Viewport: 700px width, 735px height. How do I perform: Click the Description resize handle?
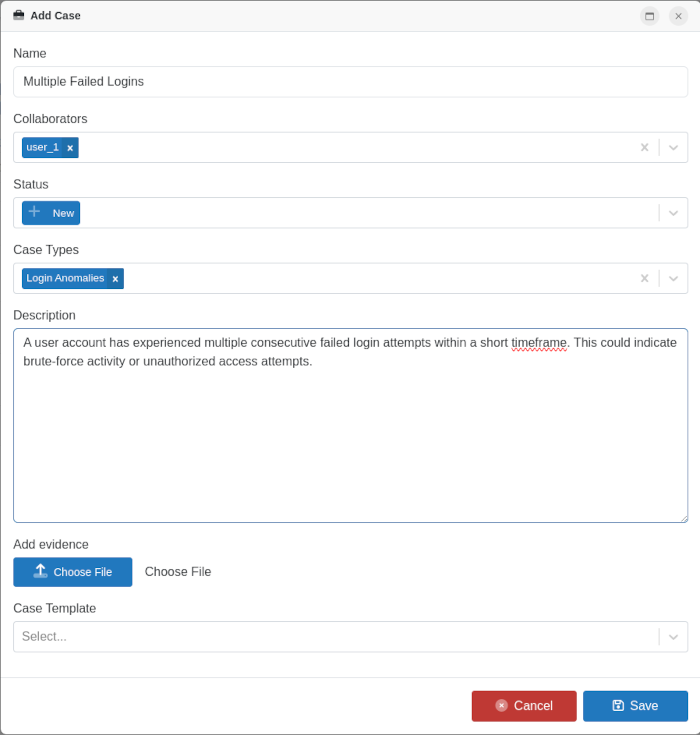click(x=684, y=518)
